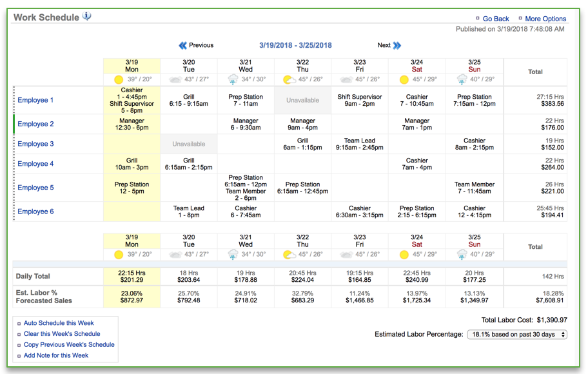Image resolution: width=588 pixels, height=374 pixels.
Task: Open Employee 4 link
Action: click(35, 164)
